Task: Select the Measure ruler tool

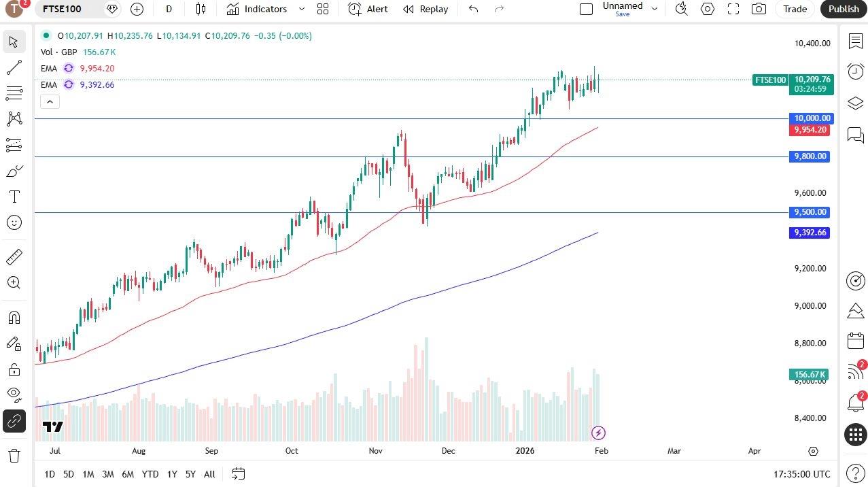Action: click(14, 256)
